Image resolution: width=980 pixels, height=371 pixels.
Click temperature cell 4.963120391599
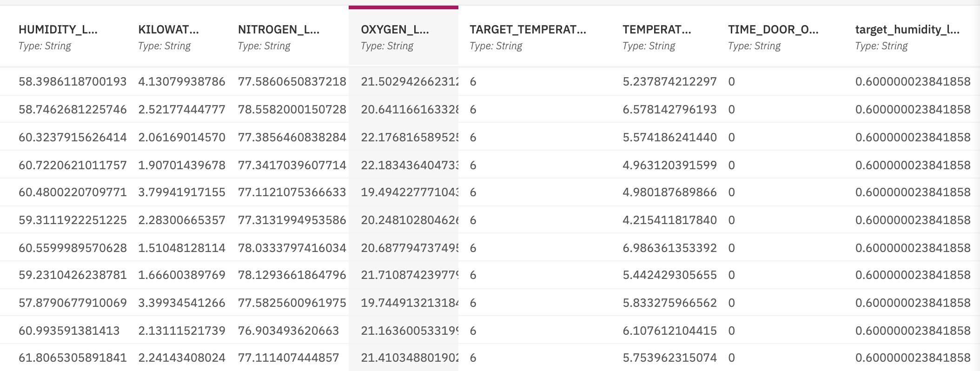tap(669, 165)
